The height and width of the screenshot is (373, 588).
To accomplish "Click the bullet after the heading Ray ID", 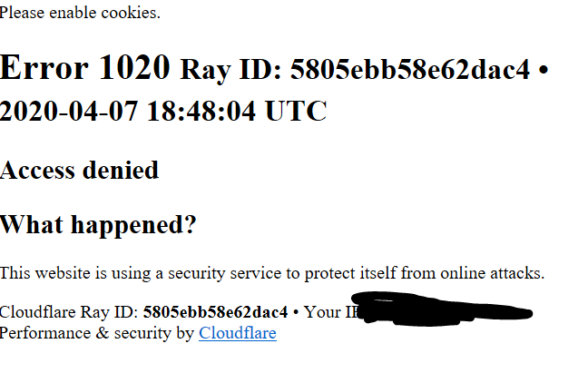I will pyautogui.click(x=543, y=69).
